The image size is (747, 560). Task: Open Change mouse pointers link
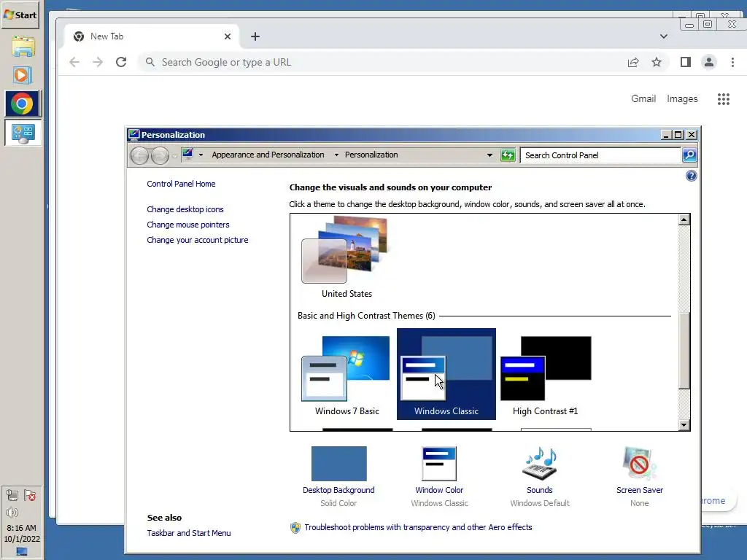pyautogui.click(x=187, y=225)
